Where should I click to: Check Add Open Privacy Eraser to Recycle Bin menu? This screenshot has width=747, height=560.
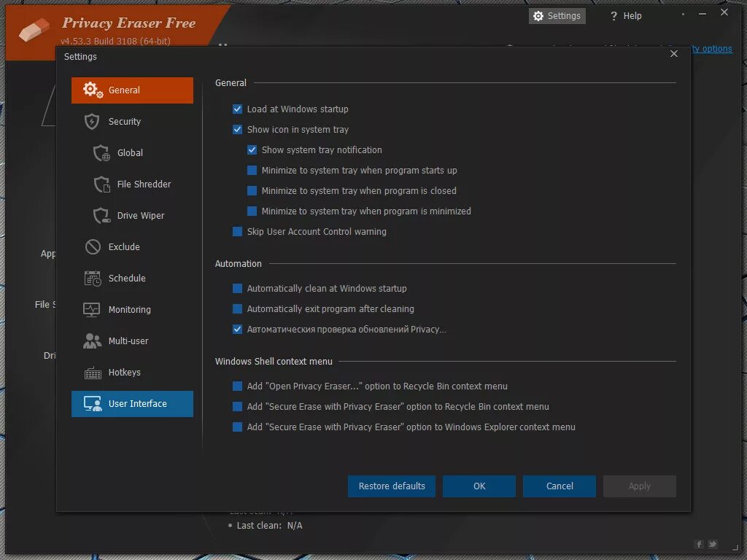[x=237, y=386]
